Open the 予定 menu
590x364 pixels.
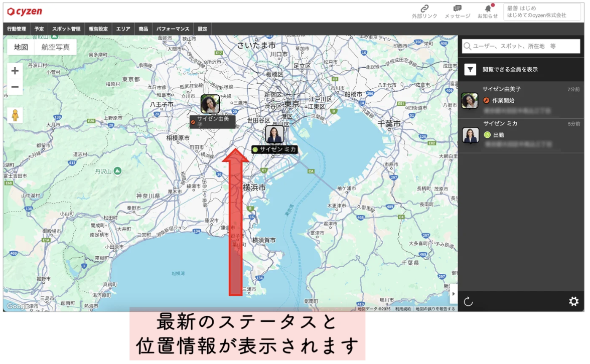(39, 29)
